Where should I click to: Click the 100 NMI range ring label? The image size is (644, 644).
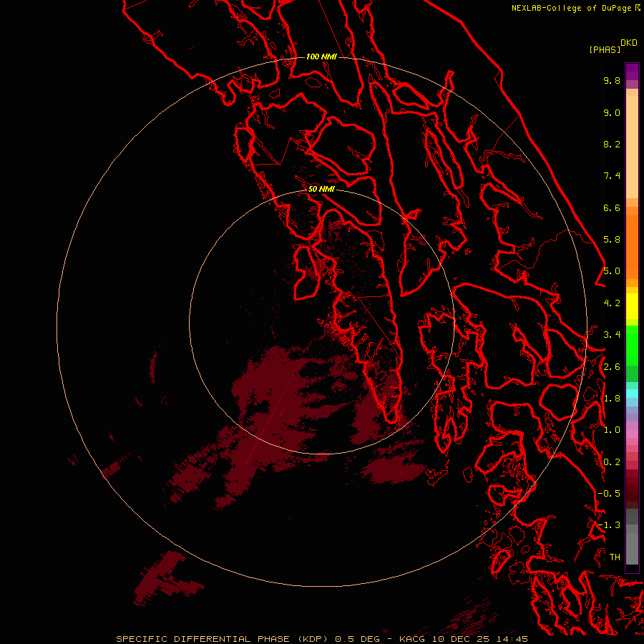321,57
